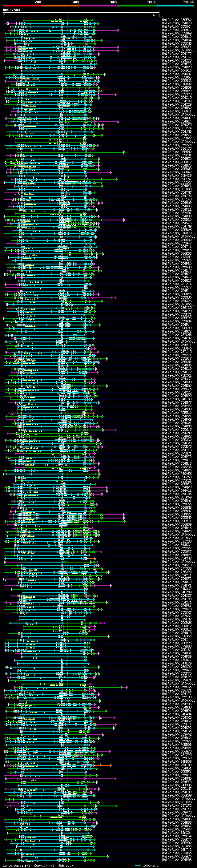Select the UniRef100_Q555U0 label
Screen dimensions: 197x868
point(176,297)
